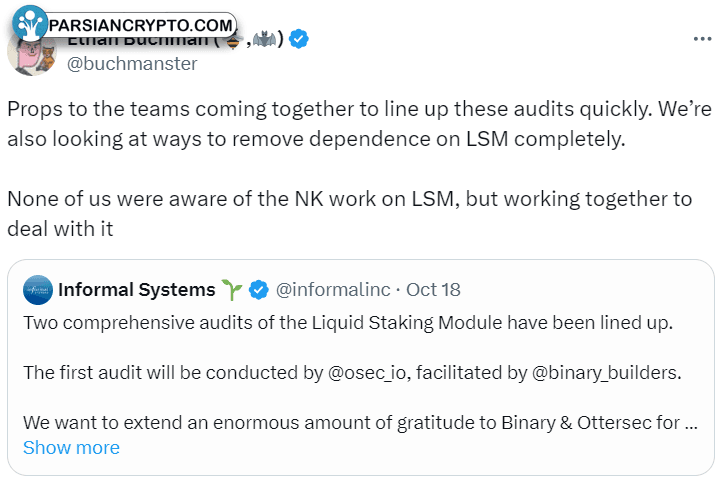Viewport: 723px width, 479px height.
Task: Click the author's blue verified badge
Action: click(x=299, y=40)
